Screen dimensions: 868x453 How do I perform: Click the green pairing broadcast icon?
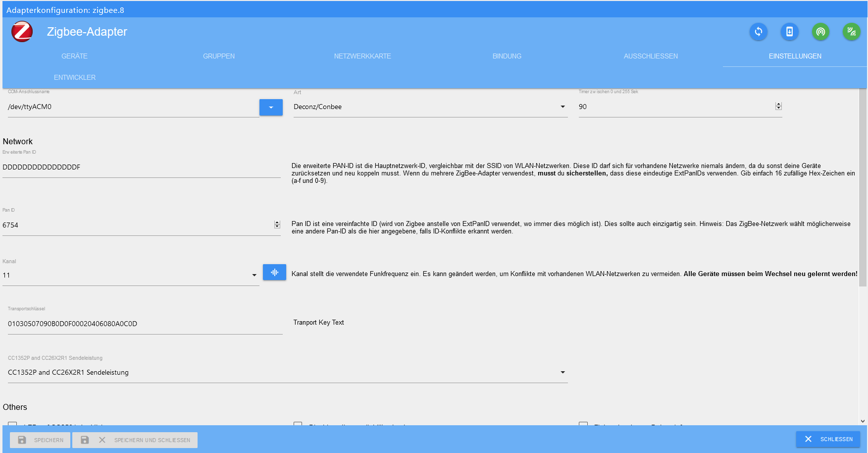820,32
